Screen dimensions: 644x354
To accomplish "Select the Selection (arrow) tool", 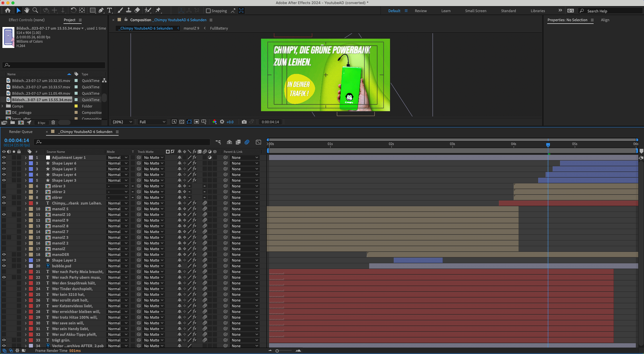I will (x=18, y=10).
